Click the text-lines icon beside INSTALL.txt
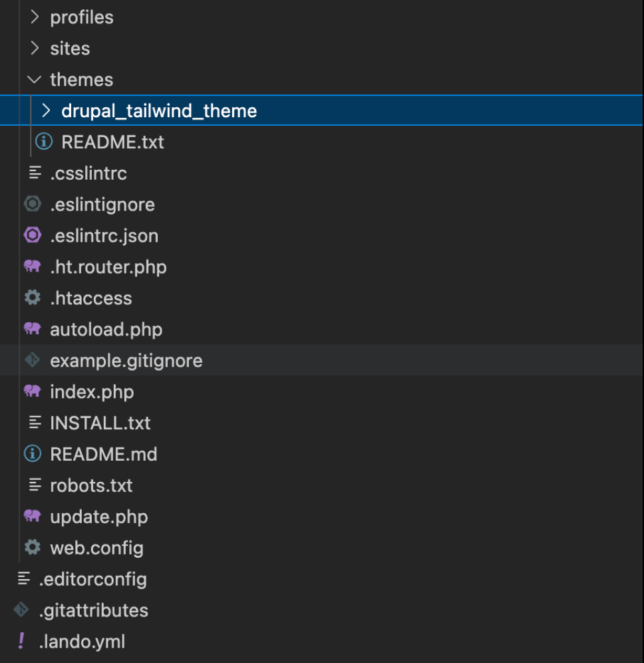 35,423
